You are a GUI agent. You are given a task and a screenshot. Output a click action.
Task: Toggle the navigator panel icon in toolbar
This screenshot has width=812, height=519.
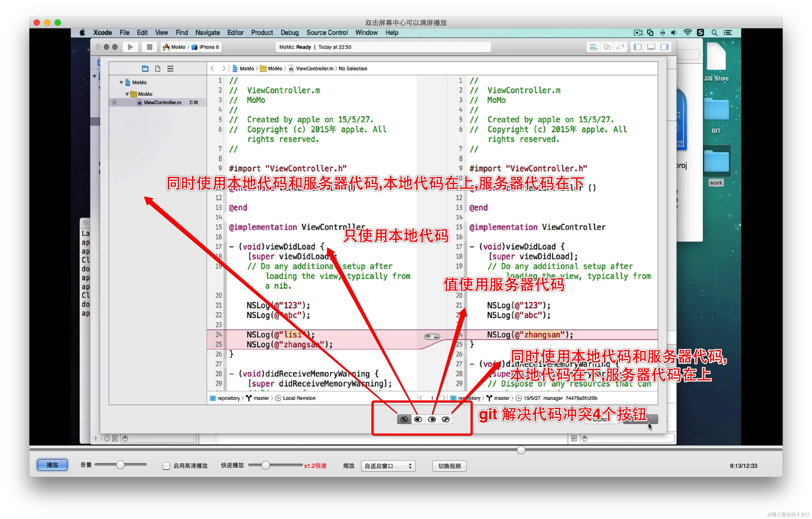coord(637,47)
